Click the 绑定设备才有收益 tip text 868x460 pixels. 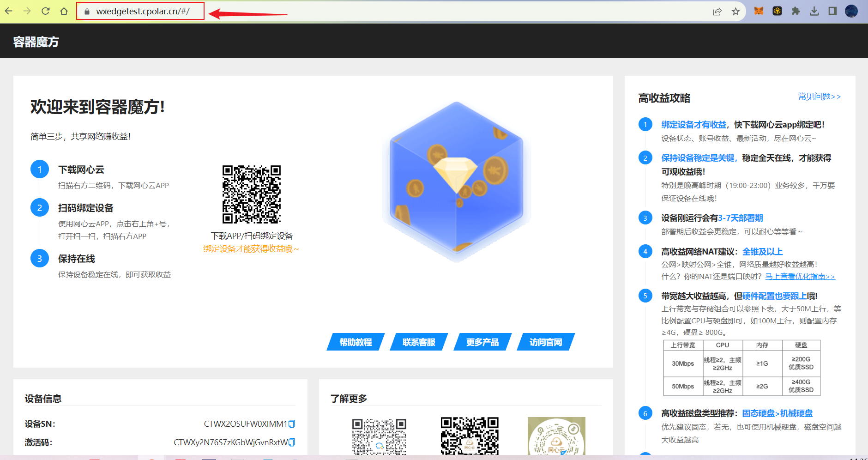(x=694, y=125)
